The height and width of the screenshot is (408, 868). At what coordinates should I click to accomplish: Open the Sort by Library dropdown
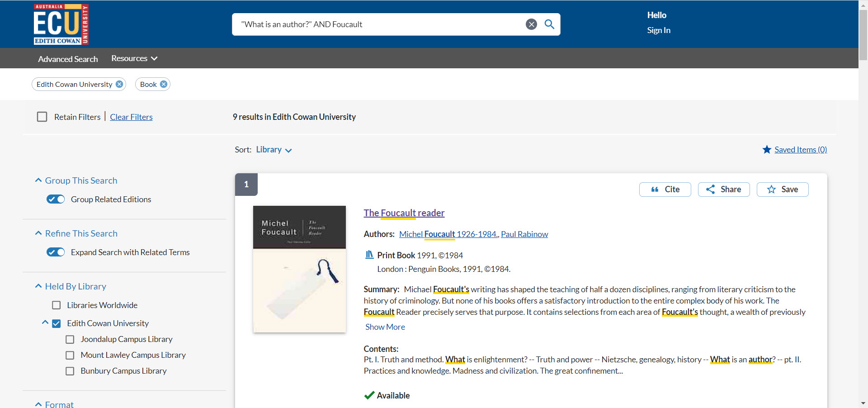click(273, 149)
